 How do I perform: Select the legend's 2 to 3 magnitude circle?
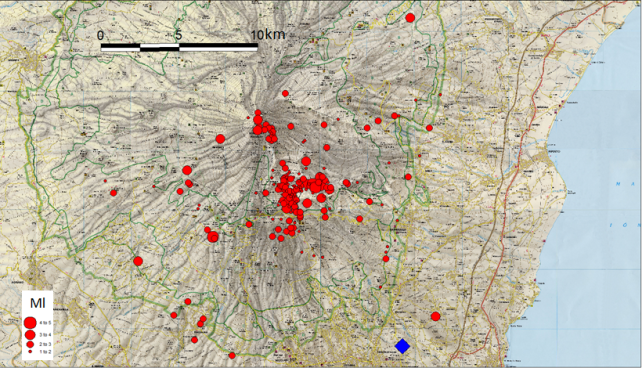coord(30,344)
